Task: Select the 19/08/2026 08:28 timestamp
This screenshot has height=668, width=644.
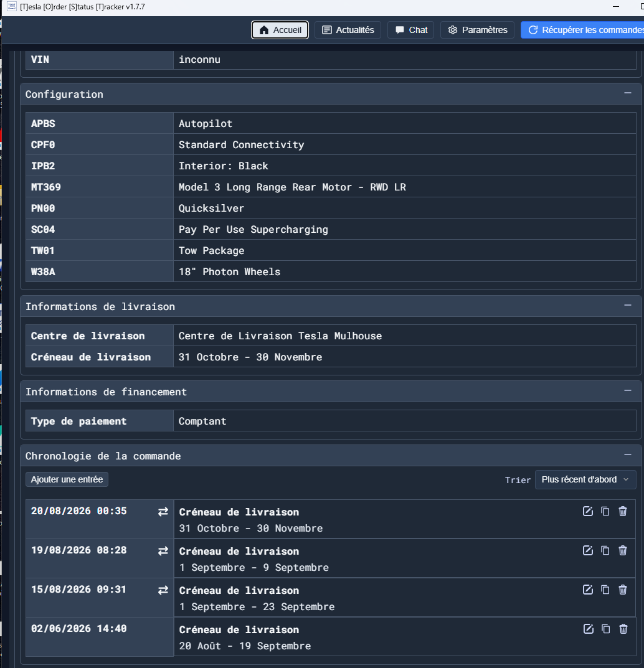Action: [79, 550]
